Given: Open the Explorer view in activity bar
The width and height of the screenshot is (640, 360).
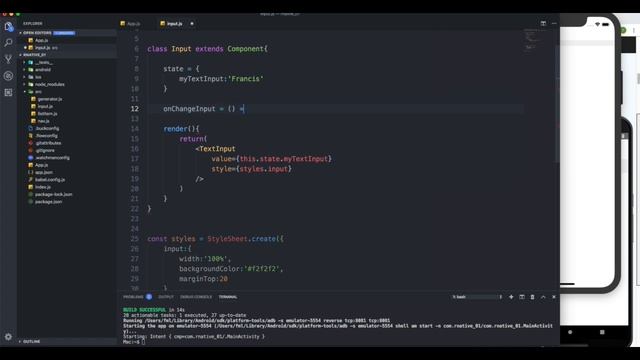Looking at the screenshot, I should (x=9, y=27).
